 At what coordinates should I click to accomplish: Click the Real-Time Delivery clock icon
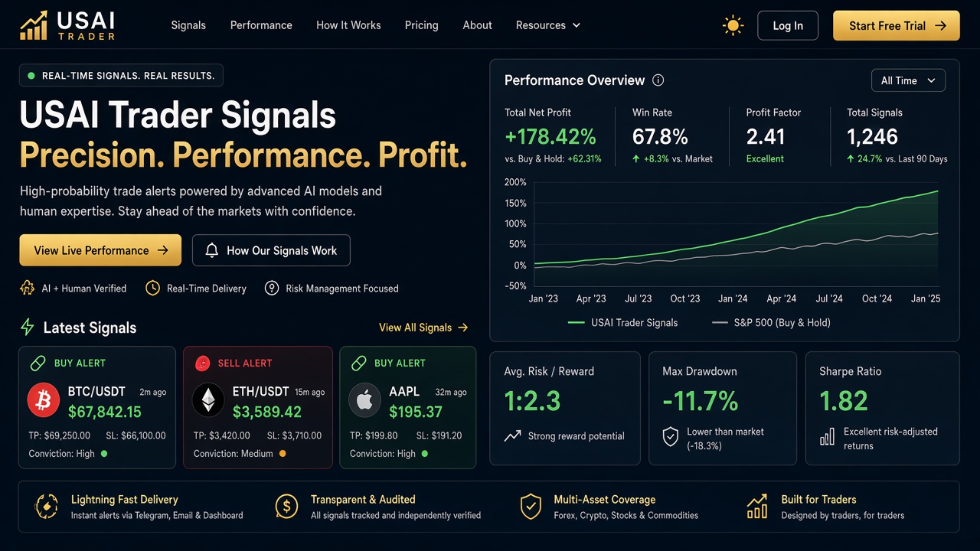tap(153, 289)
